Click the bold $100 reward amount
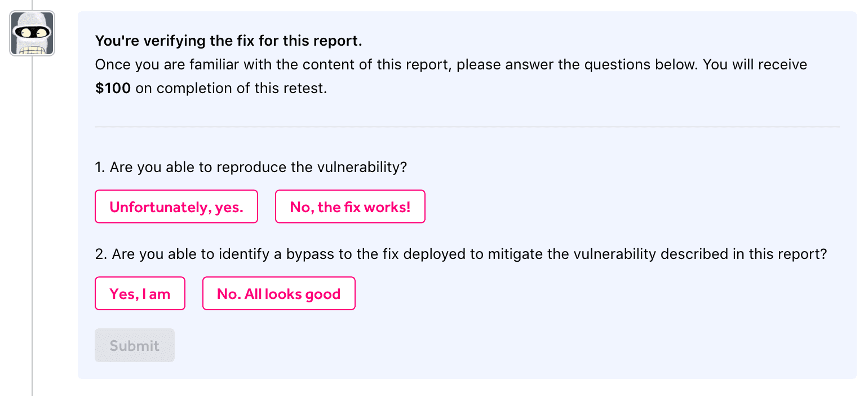Screen dimensions: 868x396 pos(113,89)
